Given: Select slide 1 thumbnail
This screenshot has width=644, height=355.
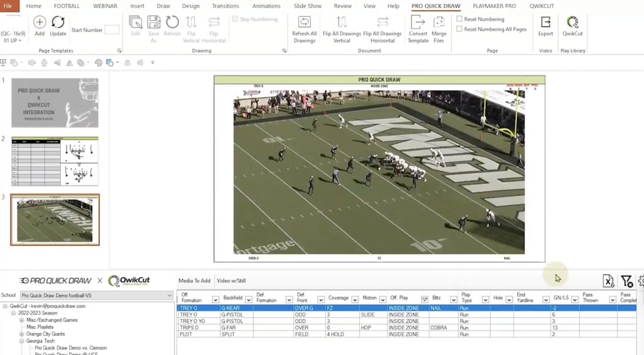Looking at the screenshot, I should click(x=55, y=103).
